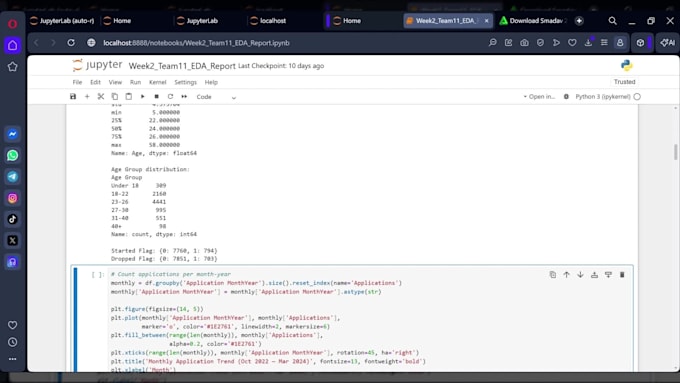
Task: Duplicate the active cell icon
Action: pyautogui.click(x=552, y=275)
